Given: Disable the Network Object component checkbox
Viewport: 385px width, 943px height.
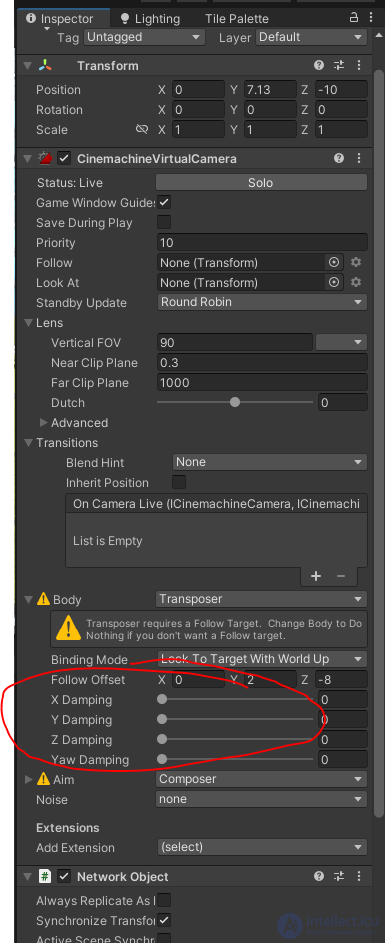Looking at the screenshot, I should (x=64, y=877).
